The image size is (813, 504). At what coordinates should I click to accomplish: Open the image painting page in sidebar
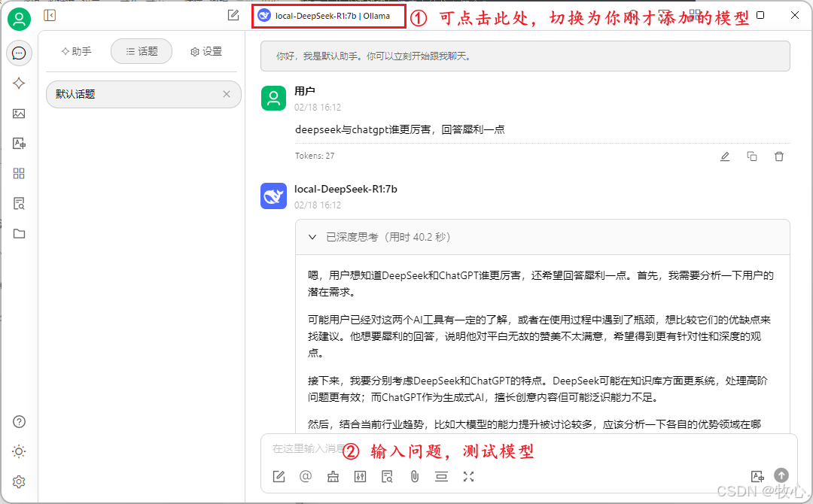click(x=19, y=114)
